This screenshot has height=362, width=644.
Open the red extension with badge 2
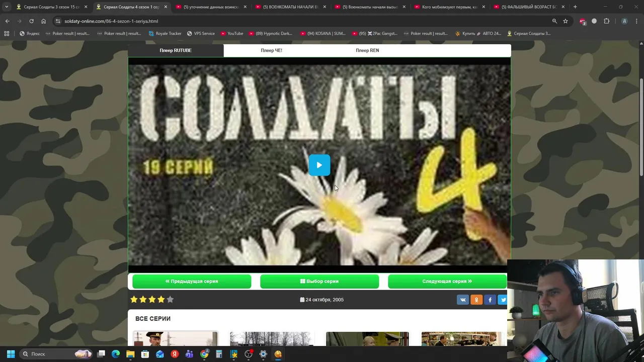[583, 21]
